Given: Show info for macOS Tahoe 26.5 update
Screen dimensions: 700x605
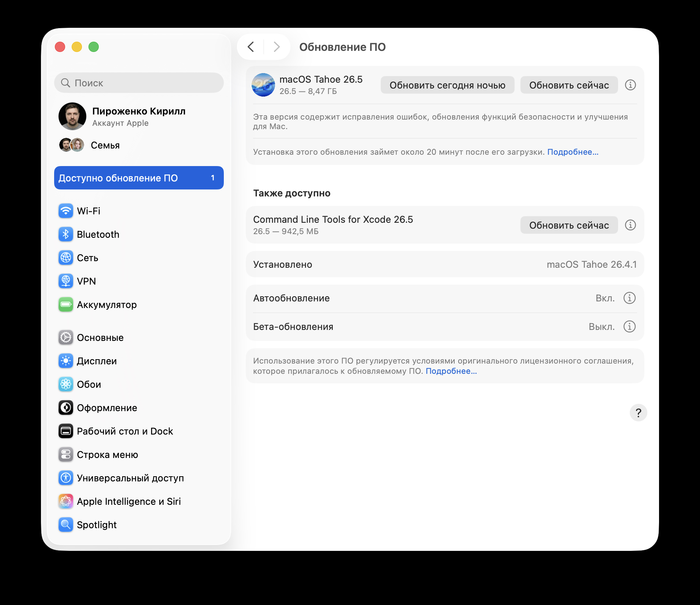Looking at the screenshot, I should coord(630,85).
